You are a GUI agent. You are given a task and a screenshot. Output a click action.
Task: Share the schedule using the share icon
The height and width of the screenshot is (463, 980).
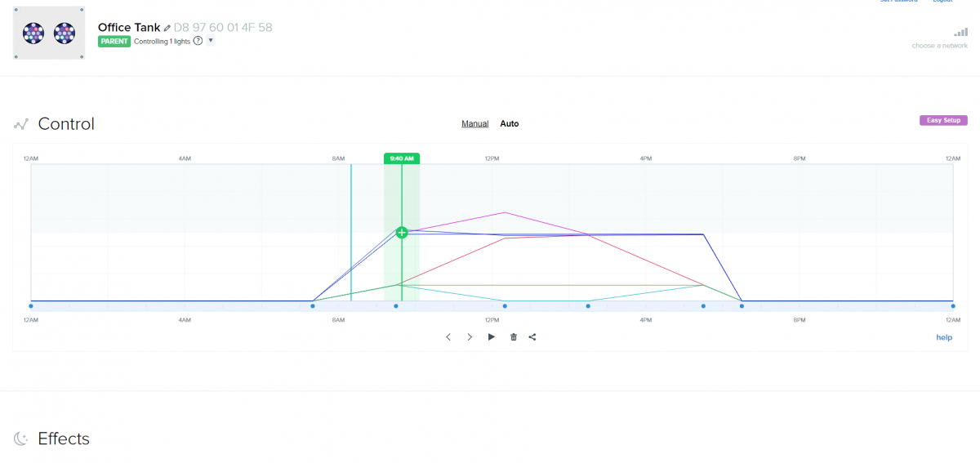click(x=532, y=337)
